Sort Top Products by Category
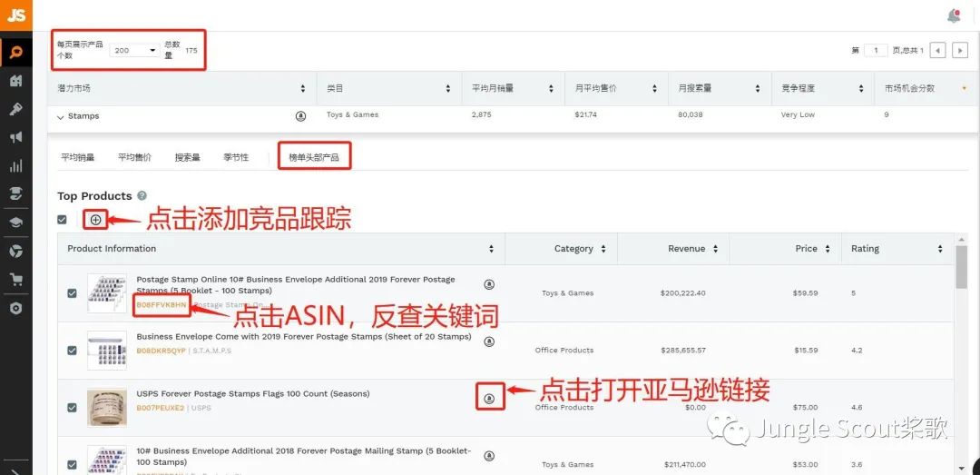The height and width of the screenshot is (475, 980). pos(603,249)
